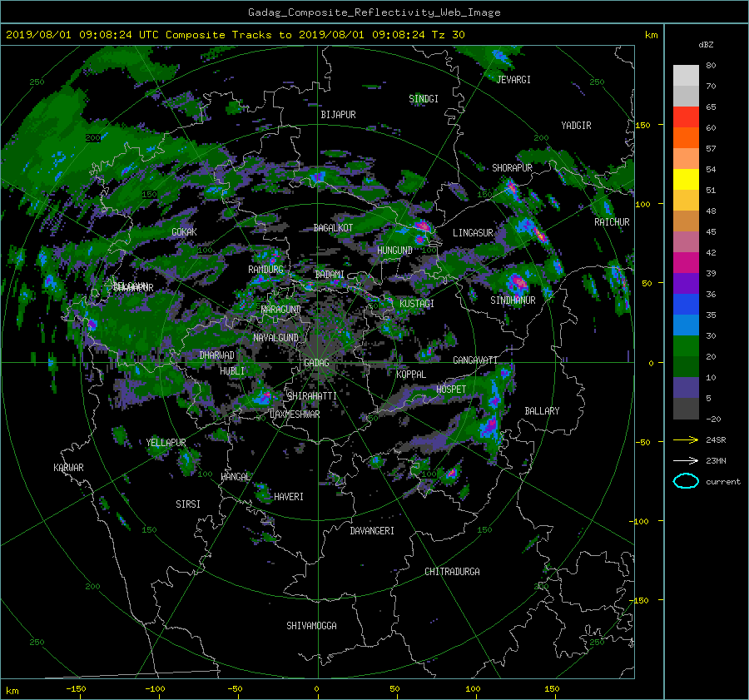The width and height of the screenshot is (749, 700).
Task: Choose the dark gray -20 to 5 dBZ swatch
Action: pos(686,408)
